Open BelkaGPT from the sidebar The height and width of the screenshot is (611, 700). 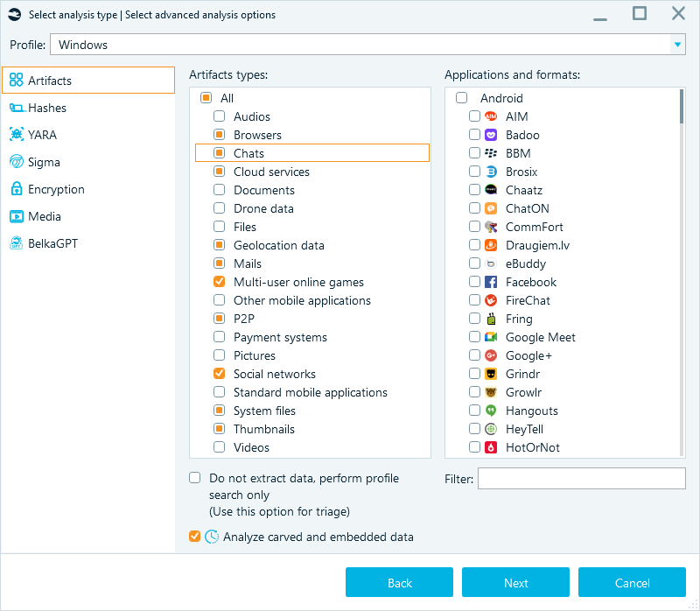(61, 243)
